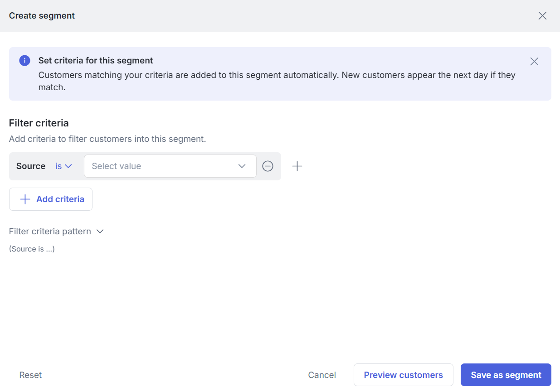Screen dimensions: 560x392
Task: Click Save as segment button
Action: pyautogui.click(x=506, y=375)
